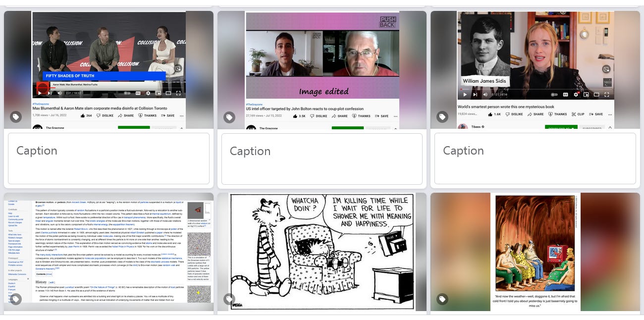Click the tag icon on the John Bolton video image
The height and width of the screenshot is (320, 644).
click(229, 117)
